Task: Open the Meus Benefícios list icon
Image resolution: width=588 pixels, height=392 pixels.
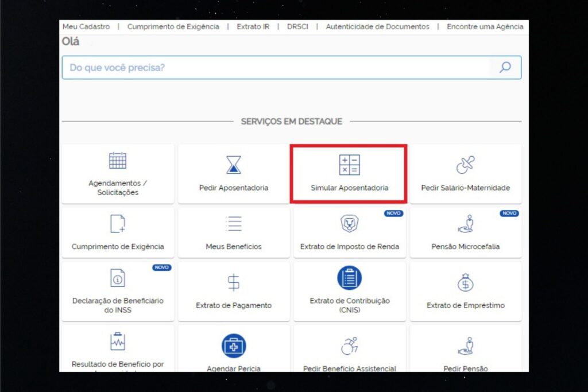Action: [x=233, y=224]
